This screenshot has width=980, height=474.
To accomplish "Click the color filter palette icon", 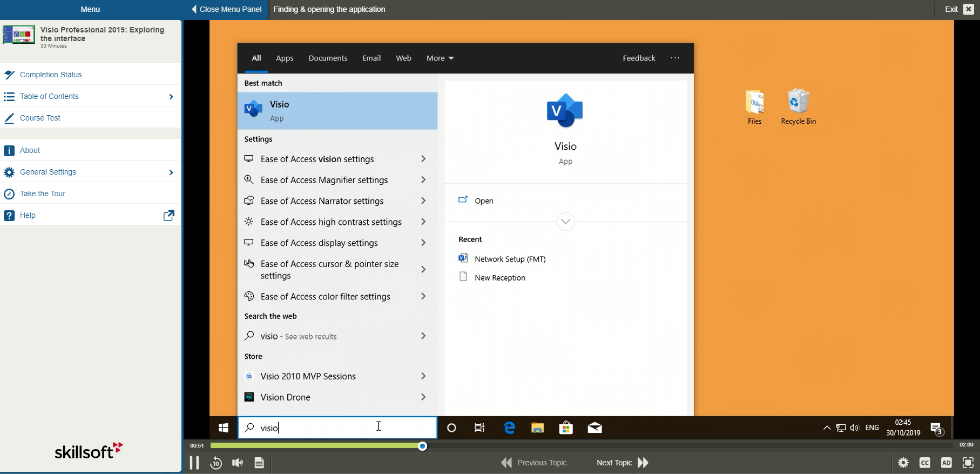I will [249, 296].
